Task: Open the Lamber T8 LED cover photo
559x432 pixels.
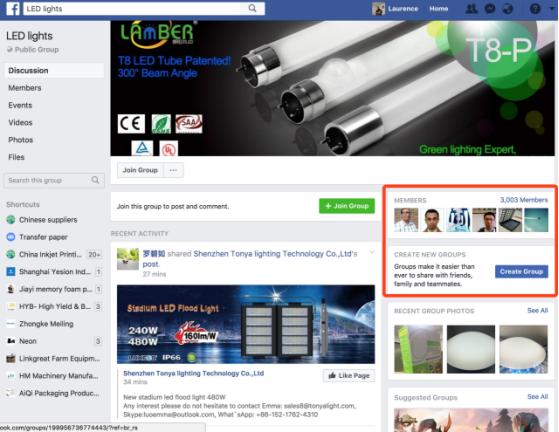Action: 333,88
